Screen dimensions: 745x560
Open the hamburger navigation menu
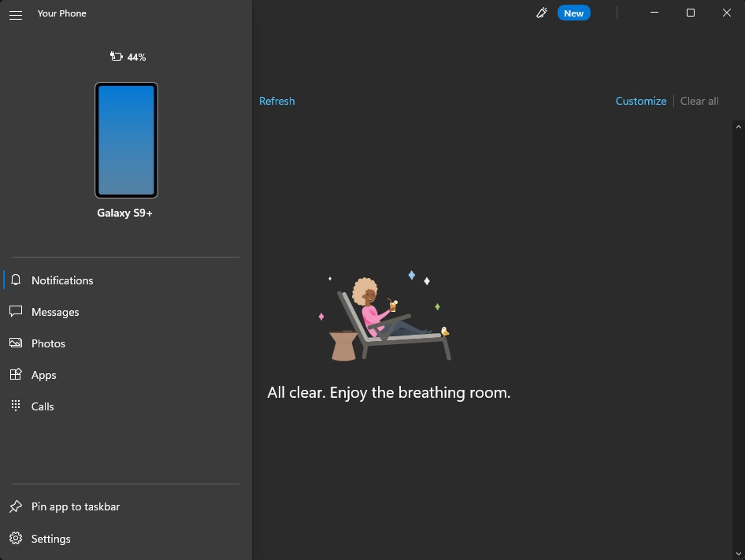[16, 15]
